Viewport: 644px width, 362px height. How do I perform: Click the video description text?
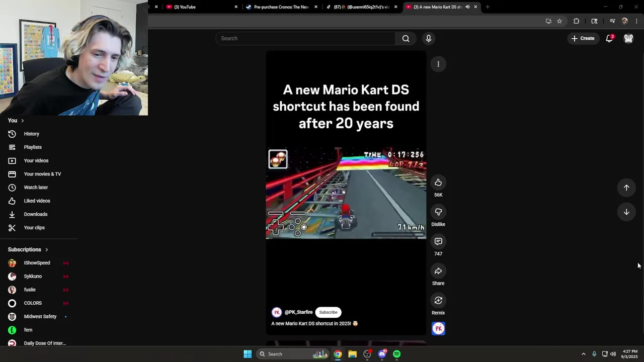(314, 324)
